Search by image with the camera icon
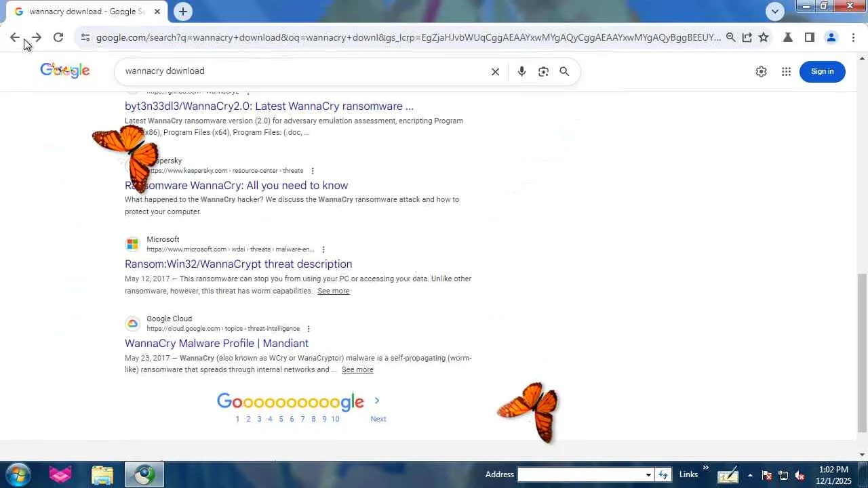Screen dimensions: 868x488 coord(543,71)
